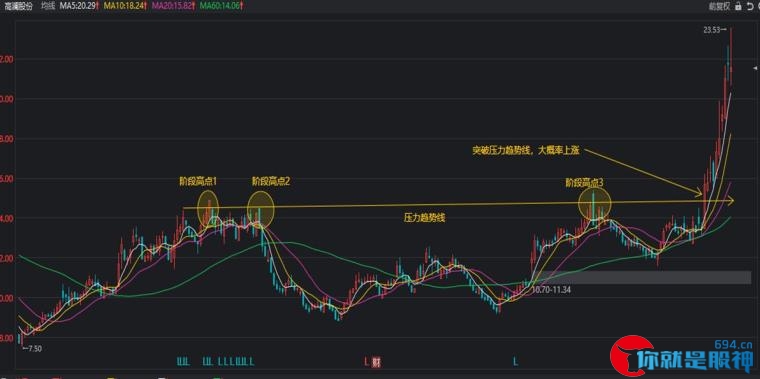Click the 财 marker below the chart

tap(377, 361)
